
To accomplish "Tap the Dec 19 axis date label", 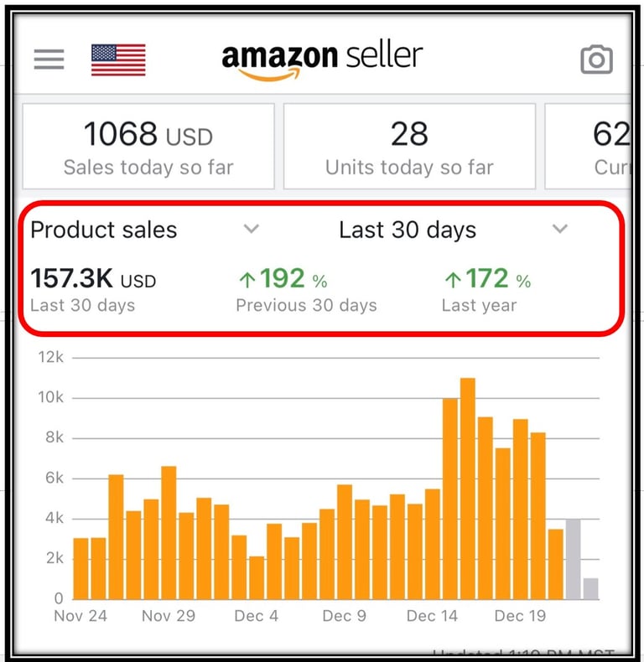I will coord(520,616).
